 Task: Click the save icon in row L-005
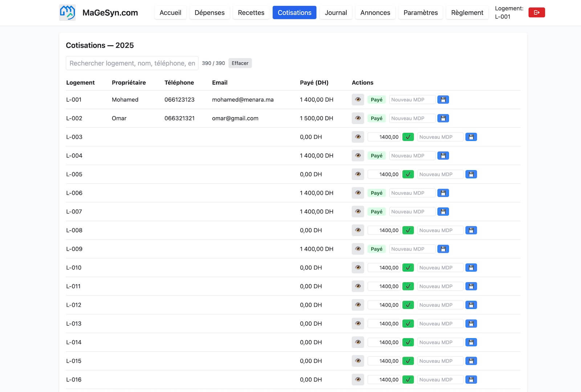[x=471, y=175]
